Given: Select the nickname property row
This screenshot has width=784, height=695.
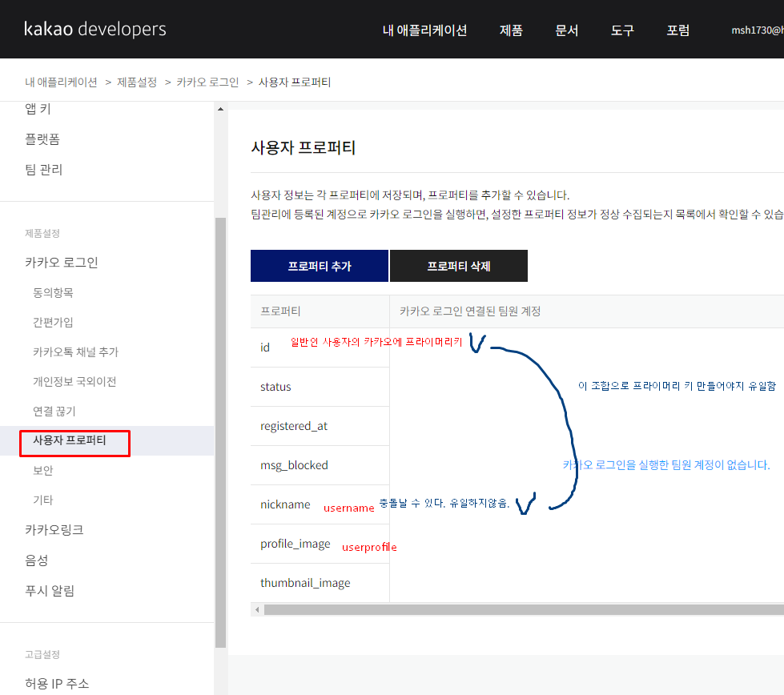Looking at the screenshot, I should pyautogui.click(x=320, y=504).
